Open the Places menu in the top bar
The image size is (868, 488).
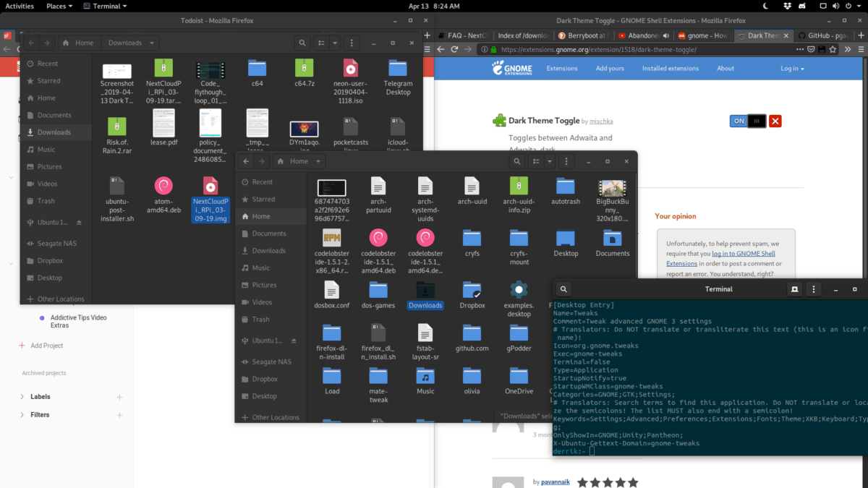58,6
